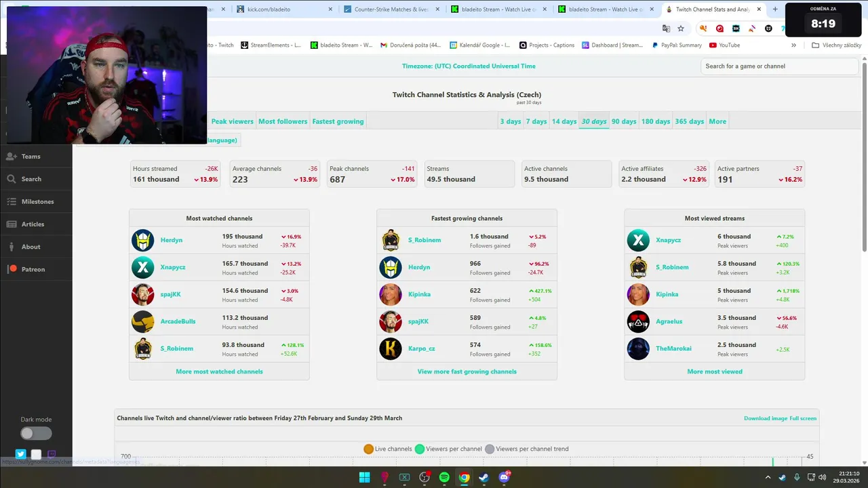
Task: Open a new browser tab
Action: 775,9
